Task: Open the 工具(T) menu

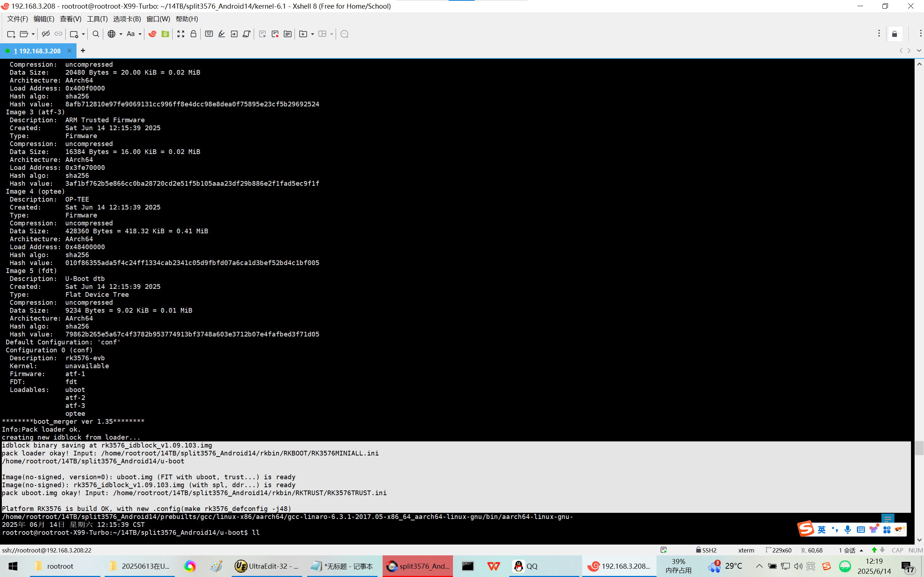Action: click(x=97, y=19)
